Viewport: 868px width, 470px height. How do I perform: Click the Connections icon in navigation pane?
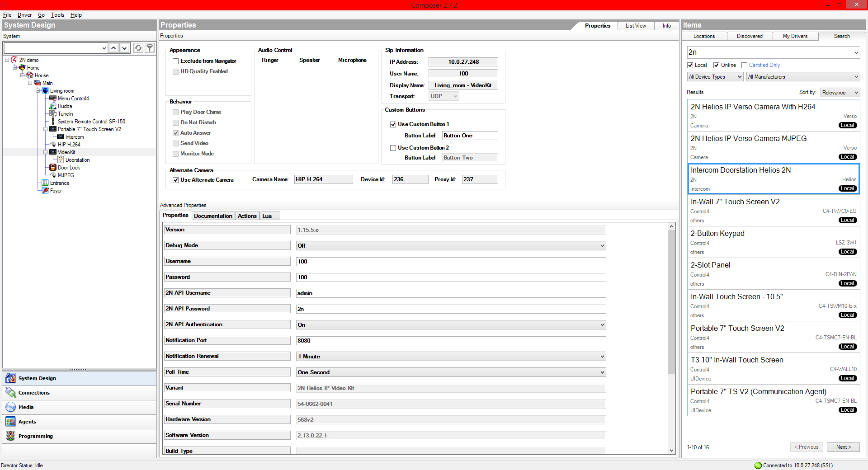(10, 393)
